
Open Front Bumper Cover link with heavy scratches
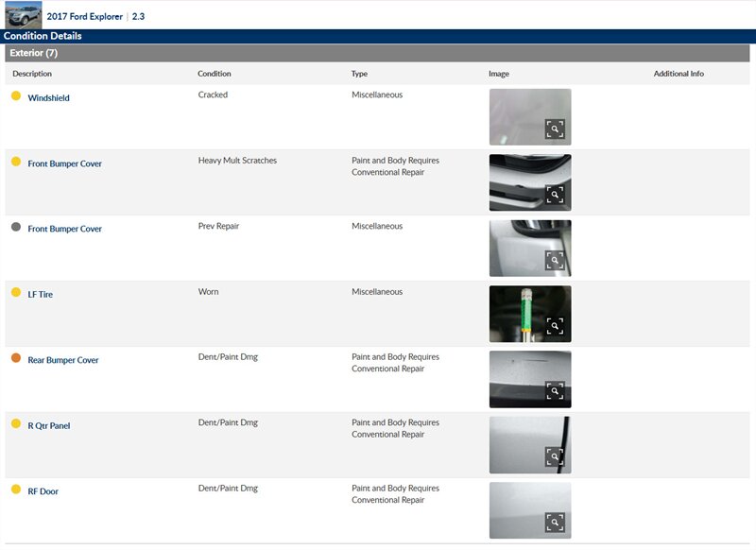click(64, 163)
